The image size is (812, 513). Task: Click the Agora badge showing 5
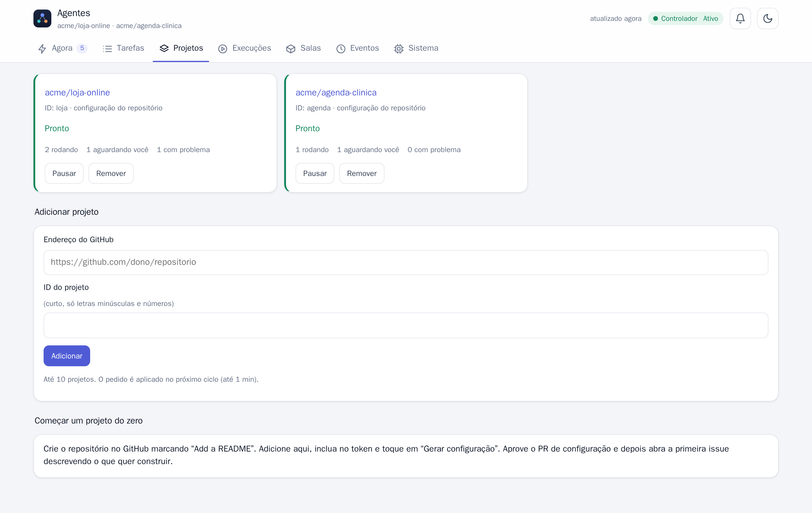tap(82, 48)
